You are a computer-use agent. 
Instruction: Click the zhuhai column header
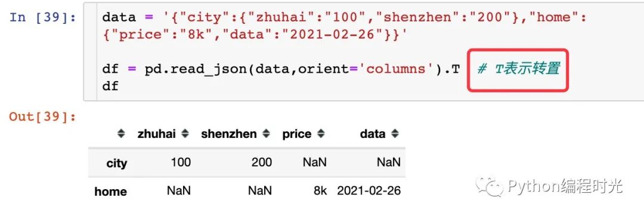tap(156, 134)
